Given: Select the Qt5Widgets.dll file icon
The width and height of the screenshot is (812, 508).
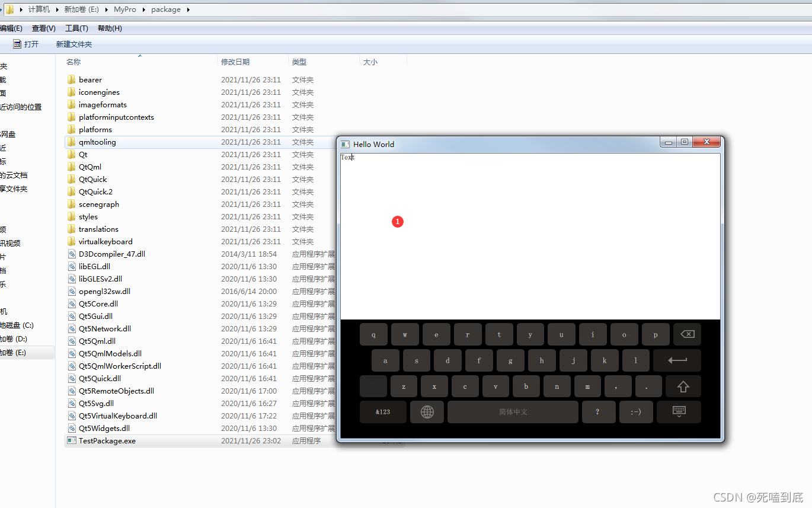Looking at the screenshot, I should [72, 428].
